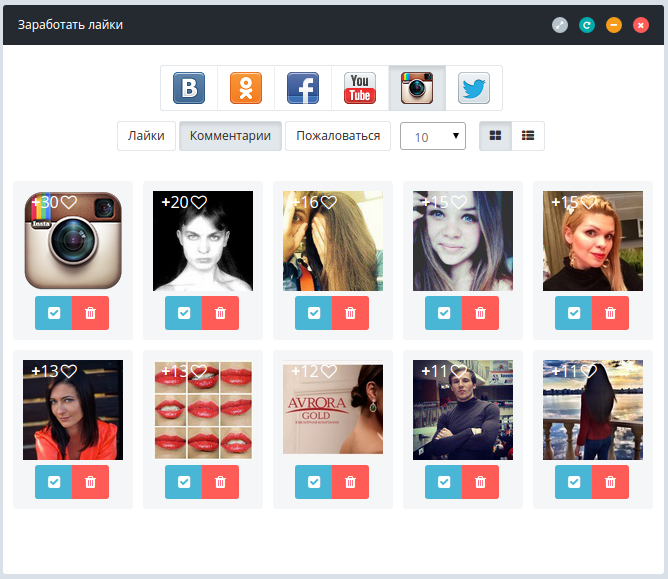Open the +15 blonde woman thumbnail
Viewport: 668px width, 579px height.
593,241
